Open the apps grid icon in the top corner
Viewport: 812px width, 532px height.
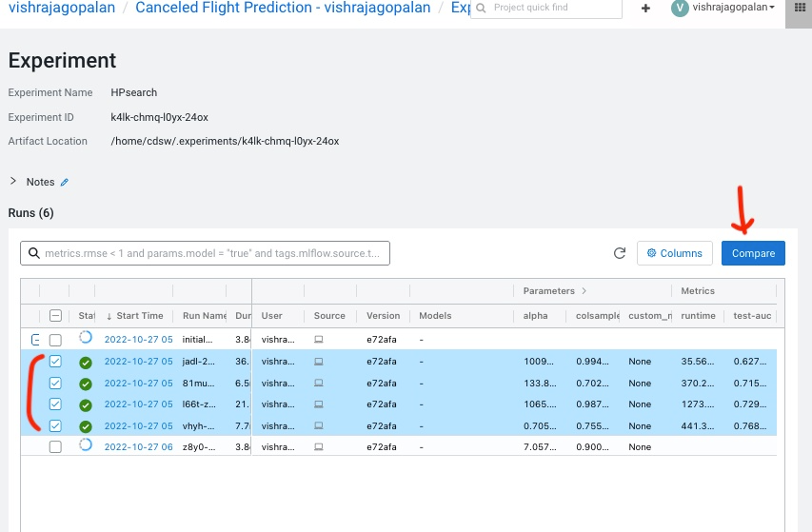point(800,8)
